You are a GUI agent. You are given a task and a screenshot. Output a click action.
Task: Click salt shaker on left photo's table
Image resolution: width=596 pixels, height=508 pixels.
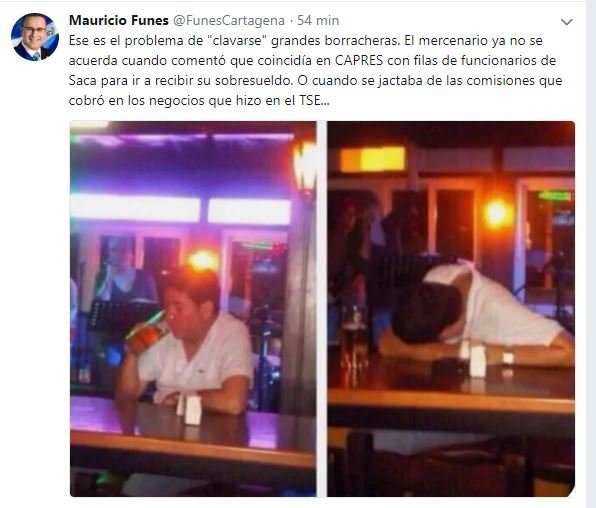193,410
